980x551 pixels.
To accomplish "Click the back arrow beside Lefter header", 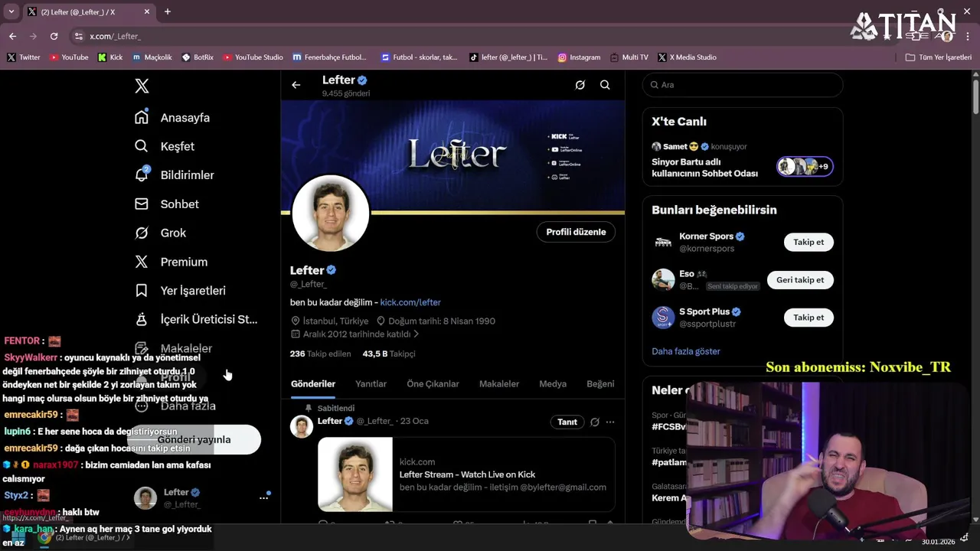I will coord(296,85).
